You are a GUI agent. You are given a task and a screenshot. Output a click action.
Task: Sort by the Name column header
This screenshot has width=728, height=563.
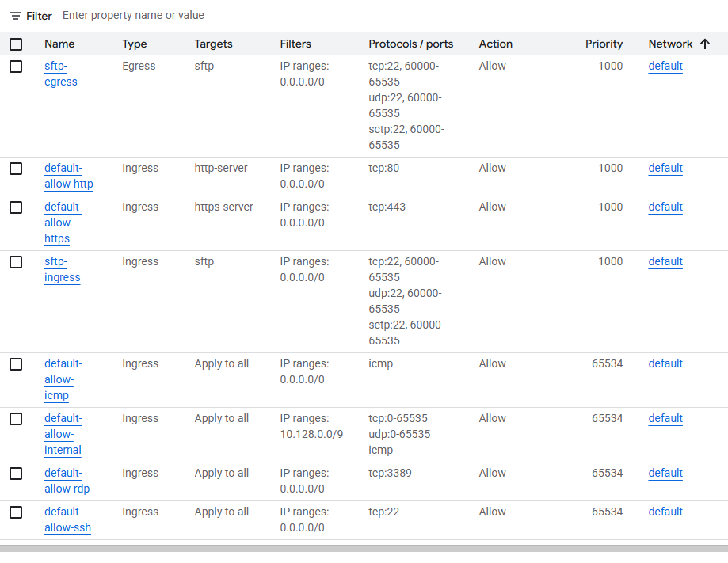pyautogui.click(x=59, y=44)
